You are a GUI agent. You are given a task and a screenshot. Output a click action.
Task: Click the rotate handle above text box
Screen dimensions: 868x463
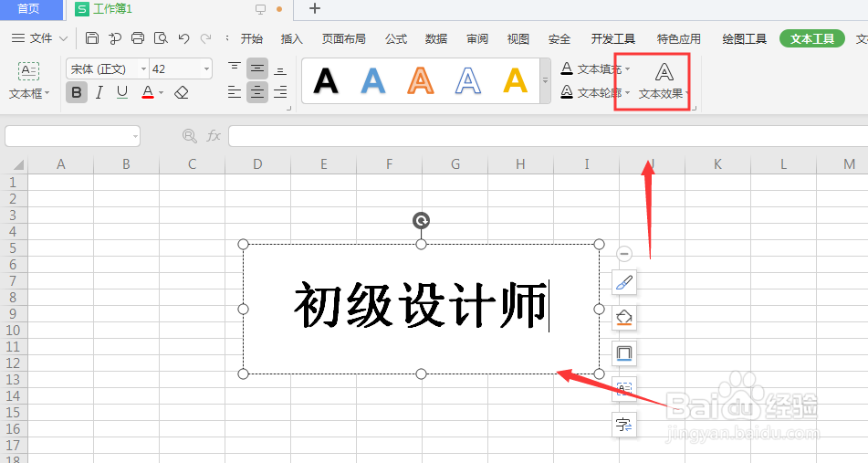coord(422,221)
